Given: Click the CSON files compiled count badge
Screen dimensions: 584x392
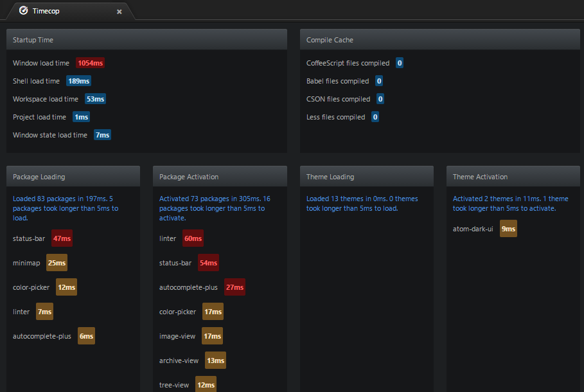Looking at the screenshot, I should pos(380,99).
